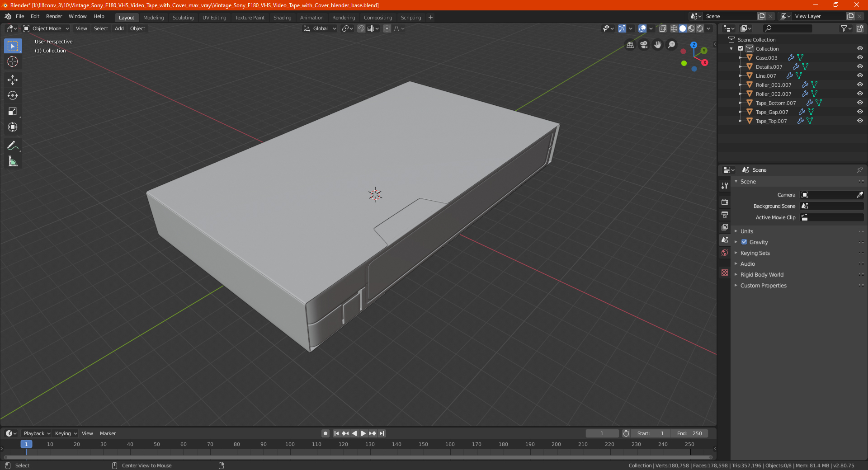
Task: Open the View Layer properties tab
Action: [x=725, y=227]
